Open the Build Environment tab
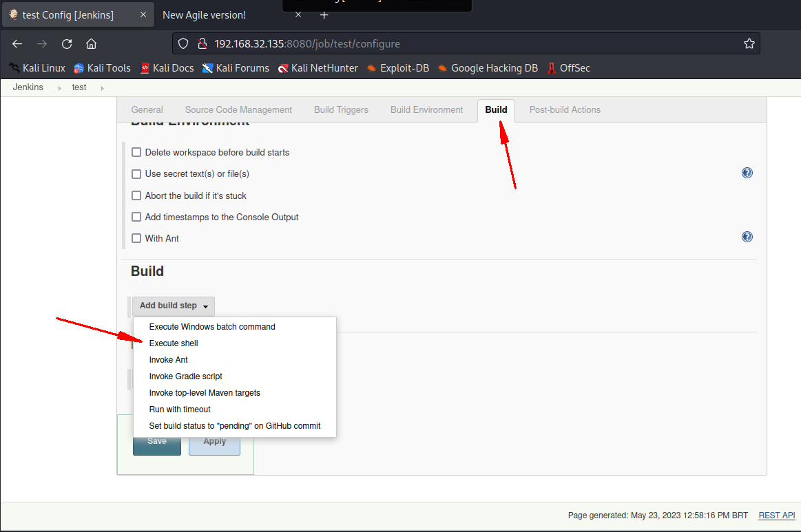Image resolution: width=801 pixels, height=532 pixels. 426,109
